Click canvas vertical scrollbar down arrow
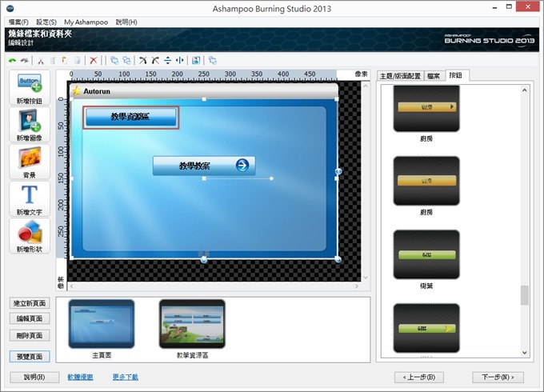The image size is (544, 392). coord(366,278)
